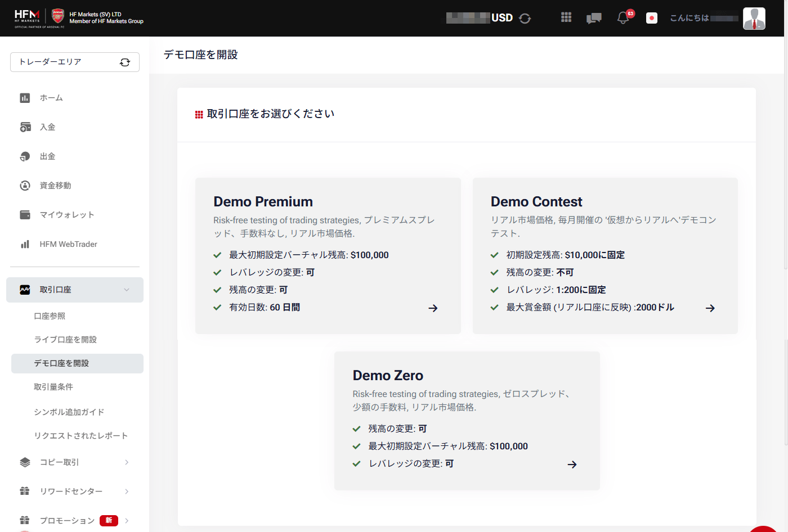Open ライブ口座を開設 submenu item
The width and height of the screenshot is (788, 532).
65,340
